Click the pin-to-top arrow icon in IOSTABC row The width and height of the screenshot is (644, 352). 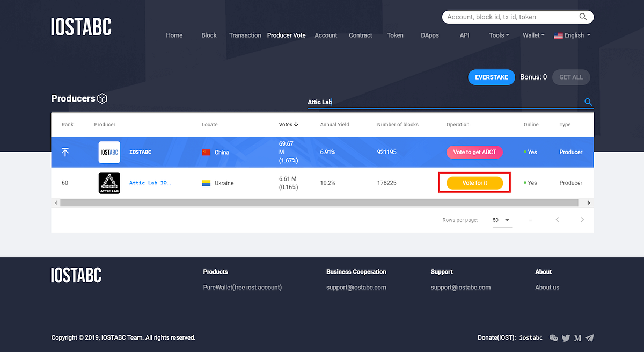65,152
